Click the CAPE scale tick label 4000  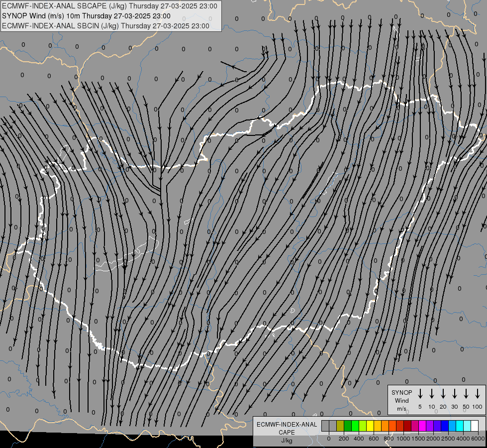(x=463, y=439)
